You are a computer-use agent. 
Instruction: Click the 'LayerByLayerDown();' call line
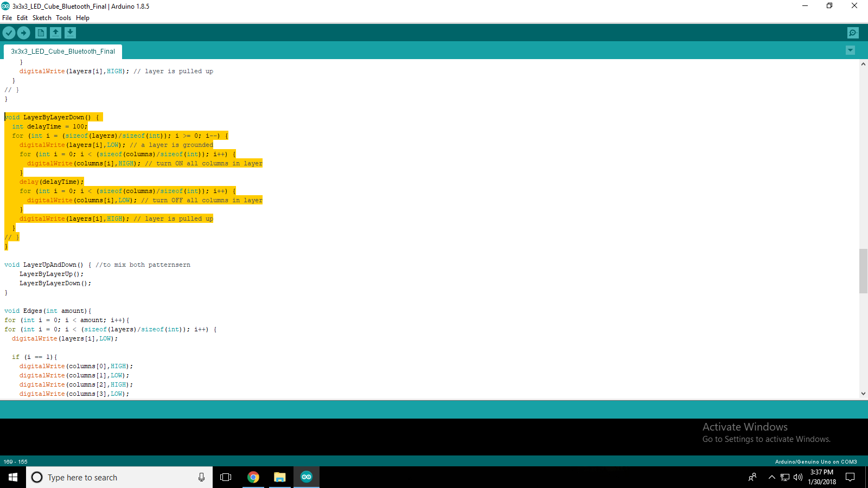click(55, 283)
